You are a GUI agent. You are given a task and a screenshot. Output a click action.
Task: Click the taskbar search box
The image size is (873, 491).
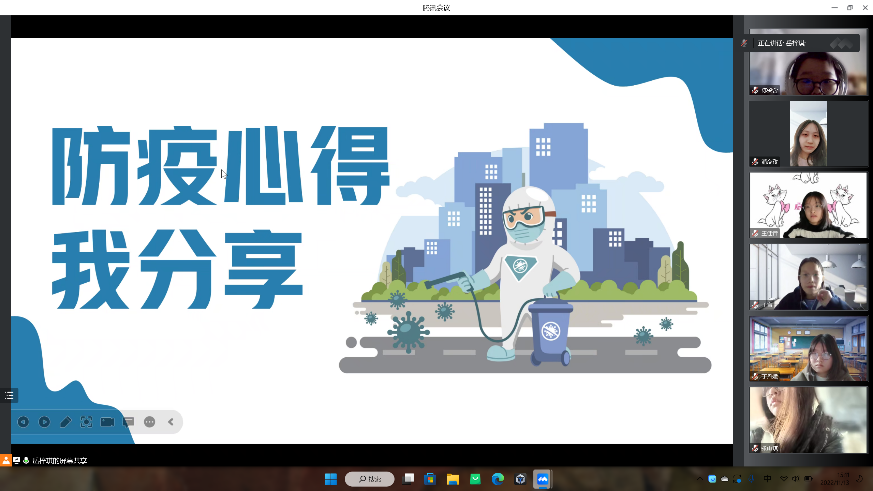(369, 479)
